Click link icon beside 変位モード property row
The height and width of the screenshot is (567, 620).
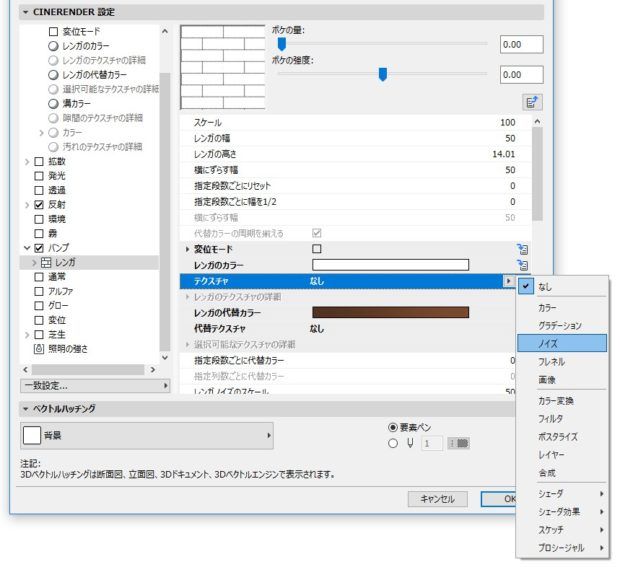(522, 249)
